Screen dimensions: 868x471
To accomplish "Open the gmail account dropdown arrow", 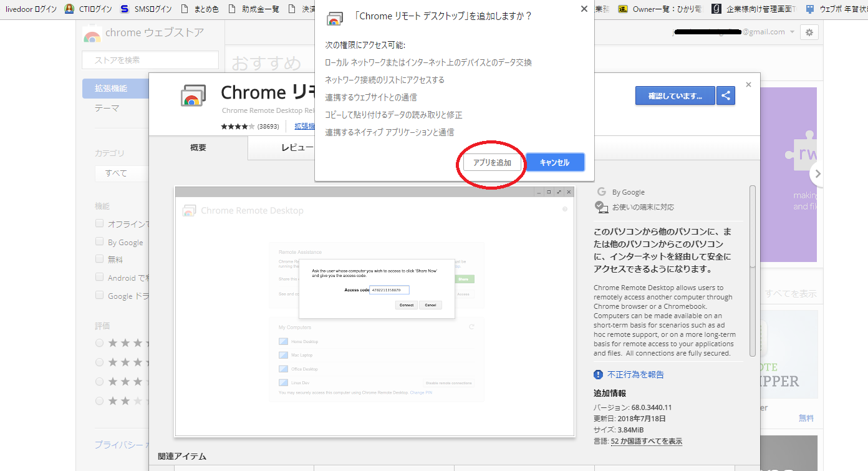I will (792, 32).
